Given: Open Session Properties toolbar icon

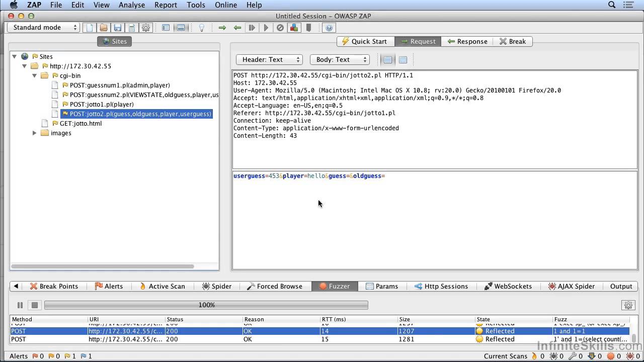Looking at the screenshot, I should (131, 28).
